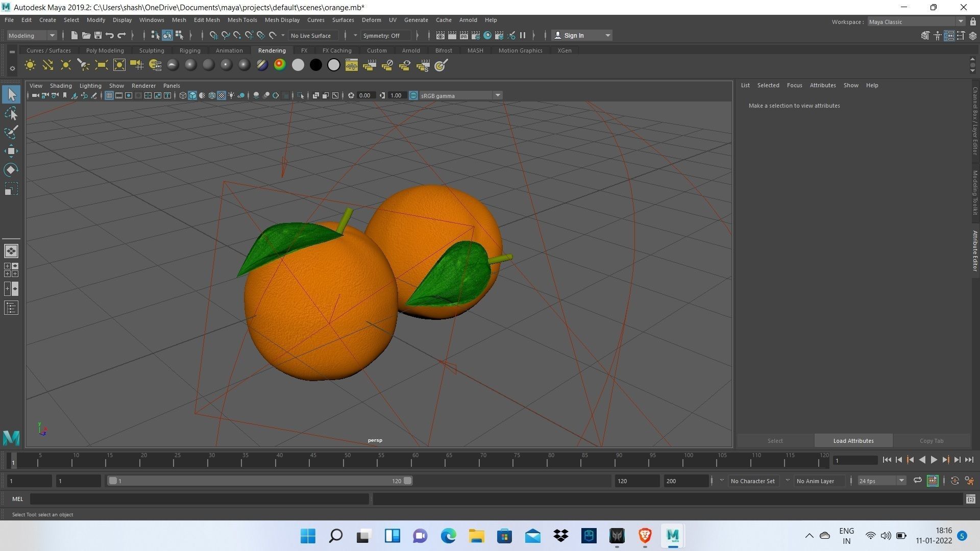The height and width of the screenshot is (551, 980).
Task: Create a Spot Light from shelf
Action: (x=84, y=65)
